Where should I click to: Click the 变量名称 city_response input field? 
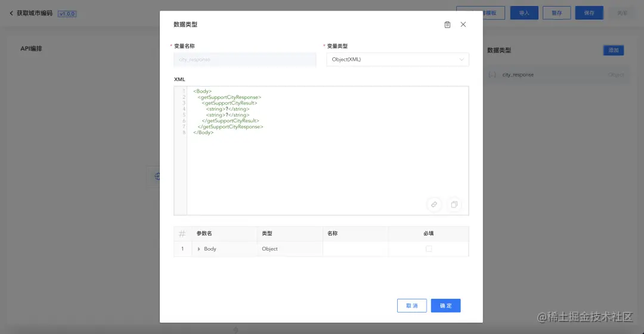coord(245,60)
